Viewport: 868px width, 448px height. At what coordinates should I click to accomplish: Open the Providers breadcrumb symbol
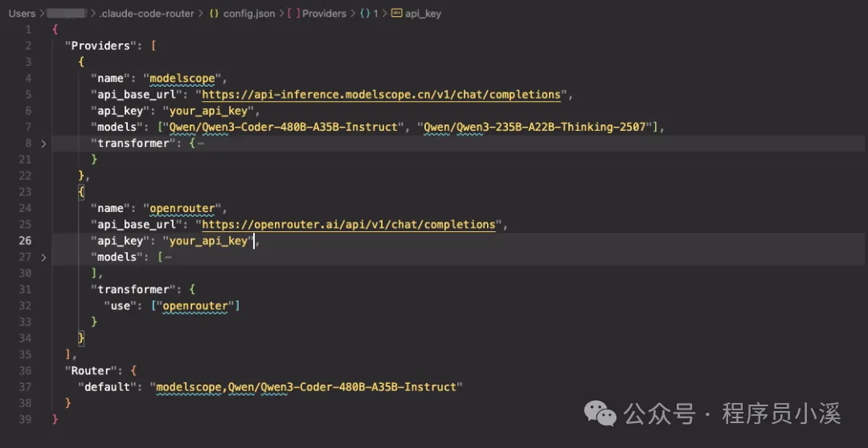pyautogui.click(x=325, y=14)
